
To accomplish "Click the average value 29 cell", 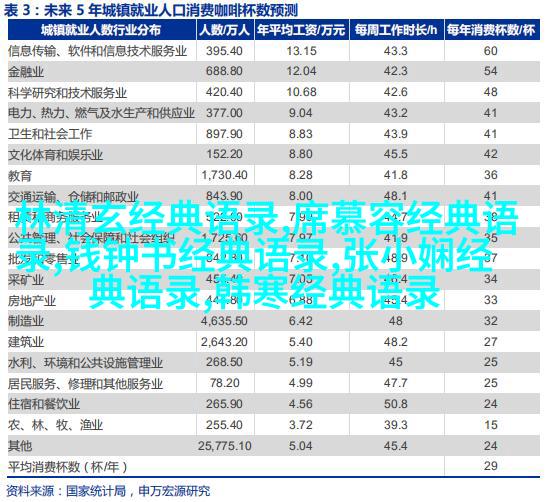I will point(491,466).
